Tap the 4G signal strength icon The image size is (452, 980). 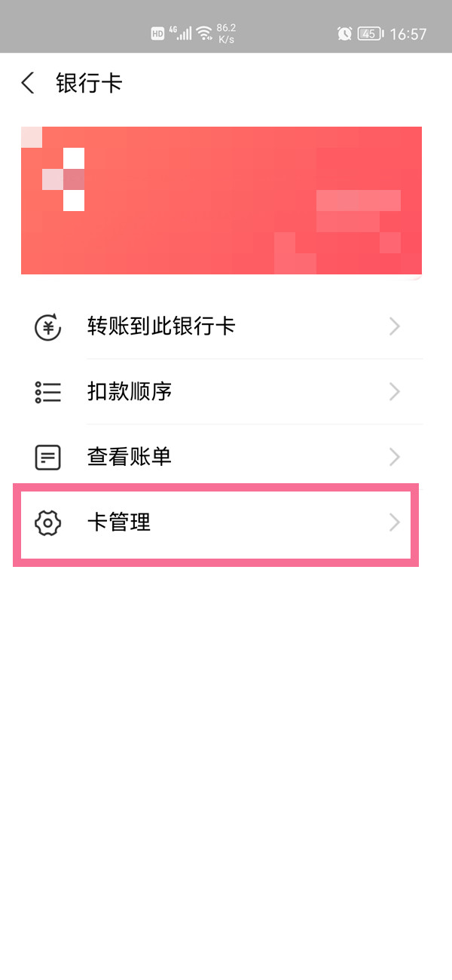click(x=180, y=34)
